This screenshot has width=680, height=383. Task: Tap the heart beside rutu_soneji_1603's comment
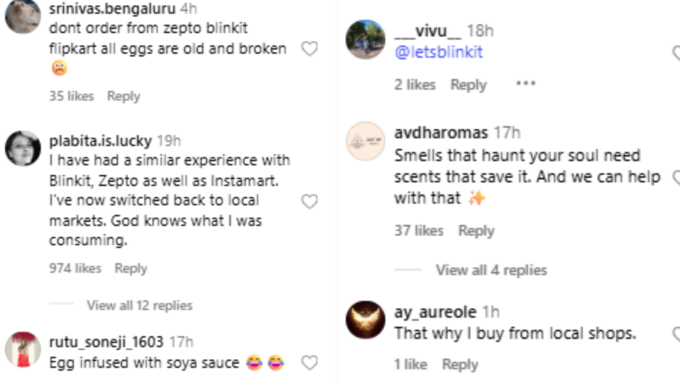tap(310, 363)
